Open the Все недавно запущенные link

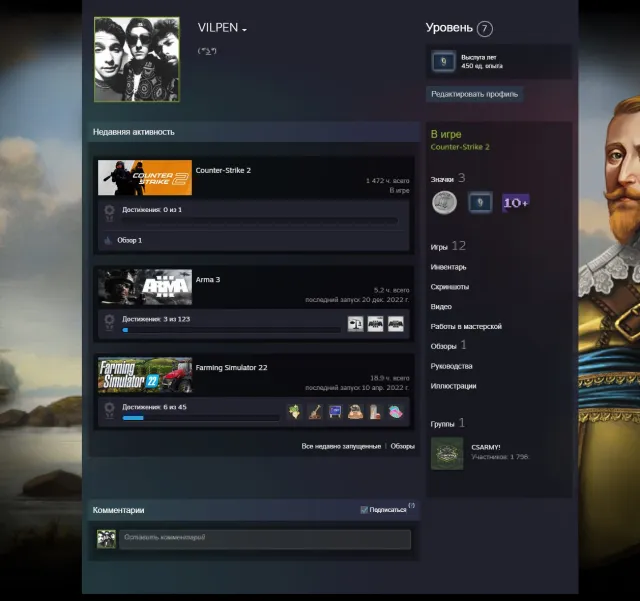[341, 446]
